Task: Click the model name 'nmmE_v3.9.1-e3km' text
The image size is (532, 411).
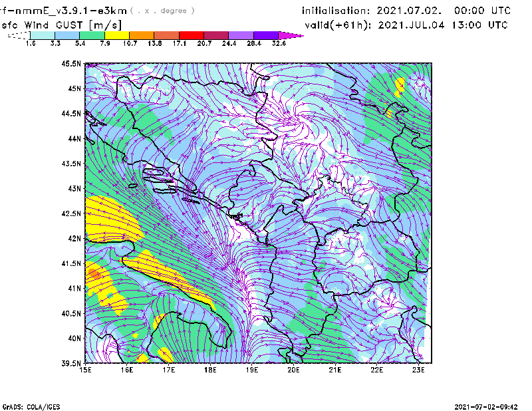Action: pyautogui.click(x=71, y=11)
